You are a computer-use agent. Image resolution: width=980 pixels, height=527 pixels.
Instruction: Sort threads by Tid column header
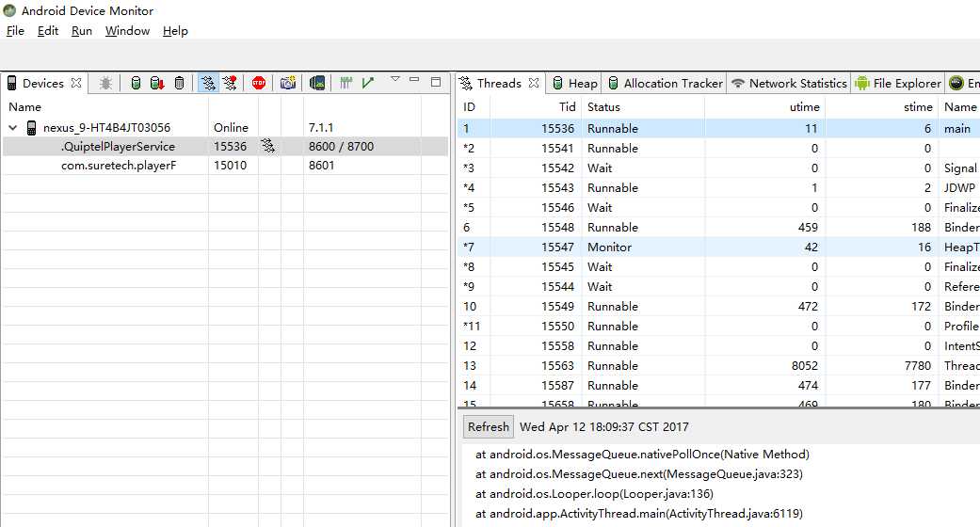coord(536,107)
